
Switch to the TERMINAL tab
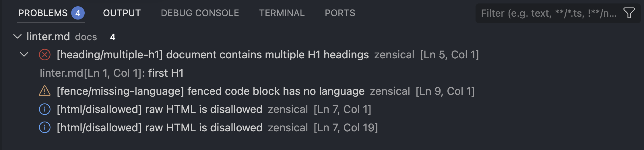click(282, 13)
